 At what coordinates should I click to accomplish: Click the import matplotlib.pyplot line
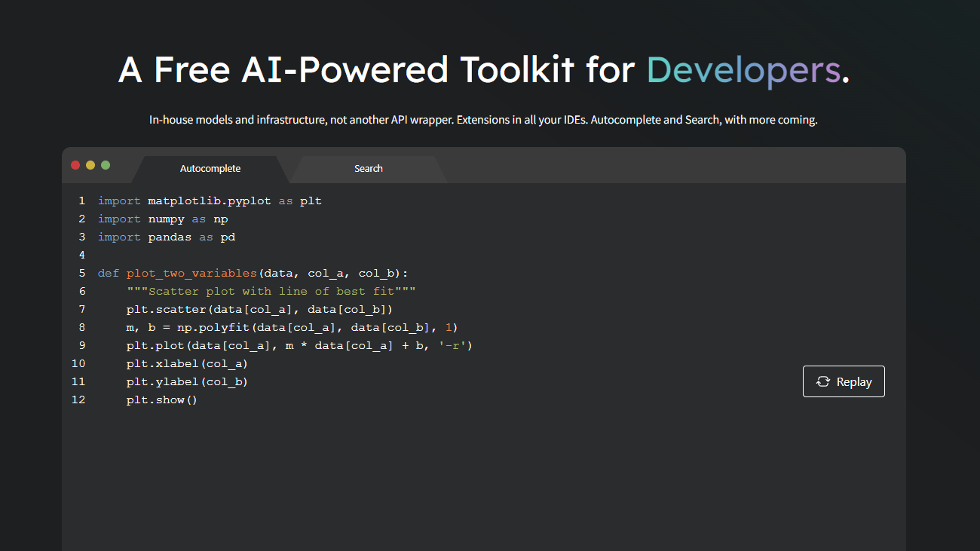pos(210,201)
